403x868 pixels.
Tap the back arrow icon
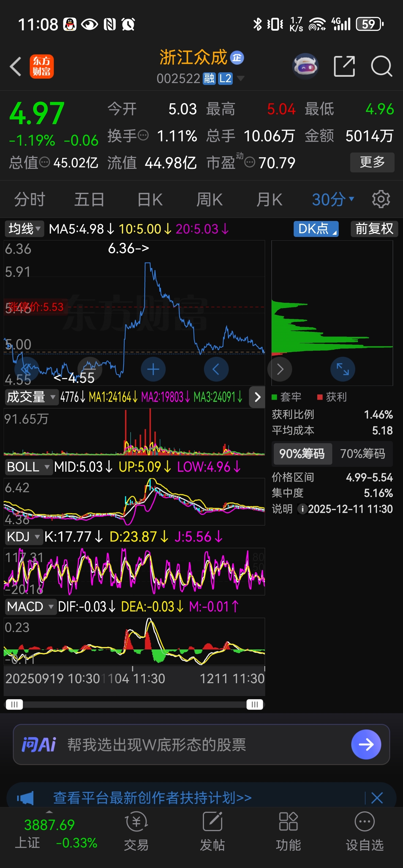pyautogui.click(x=16, y=67)
